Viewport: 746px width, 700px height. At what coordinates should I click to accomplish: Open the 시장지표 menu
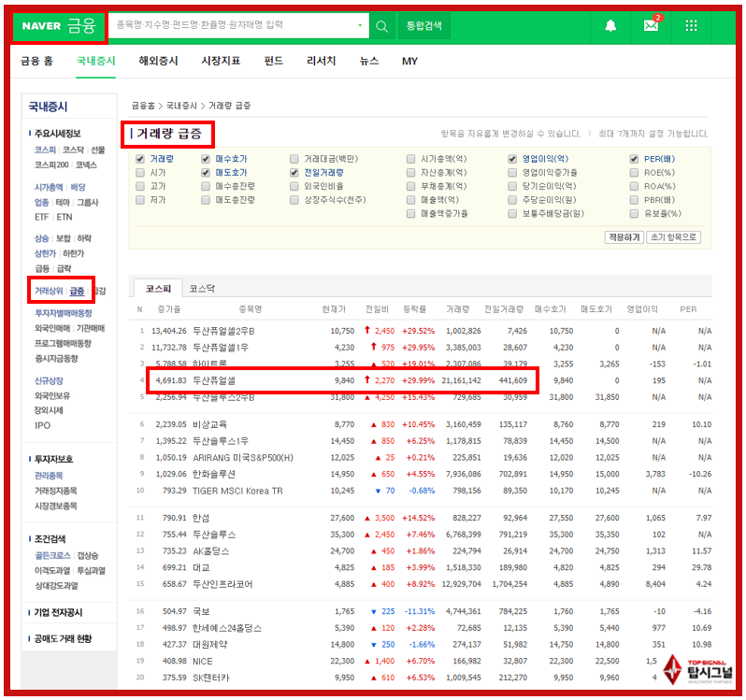[221, 61]
